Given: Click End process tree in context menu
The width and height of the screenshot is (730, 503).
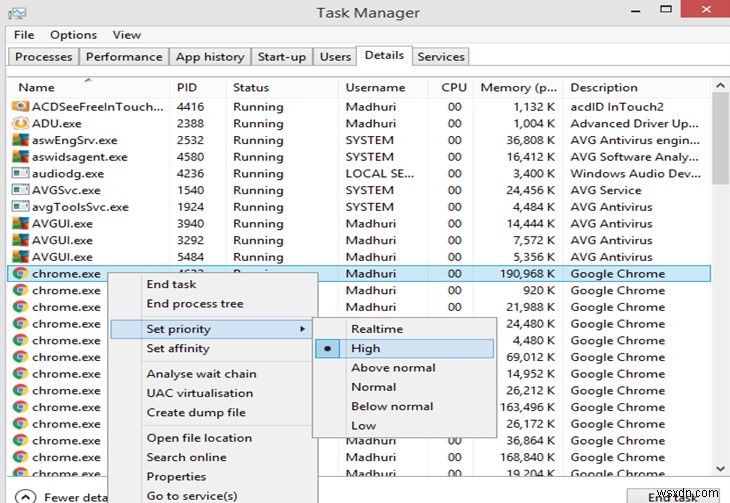Looking at the screenshot, I should [x=195, y=304].
